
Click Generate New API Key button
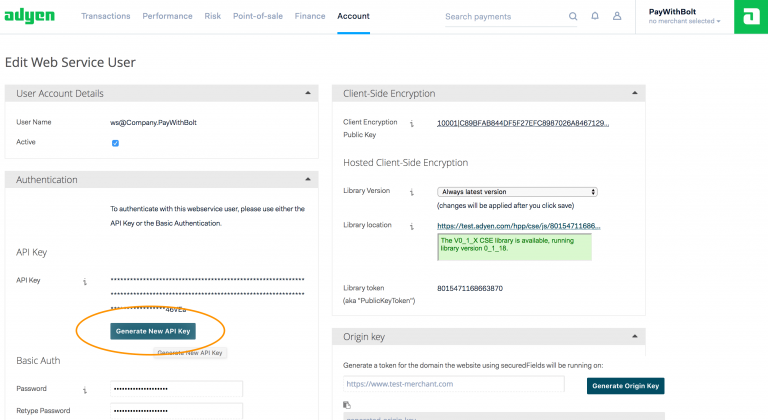pyautogui.click(x=153, y=331)
